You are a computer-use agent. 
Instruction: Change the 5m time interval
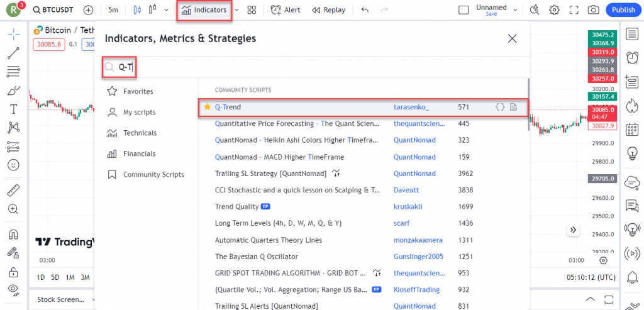point(113,10)
